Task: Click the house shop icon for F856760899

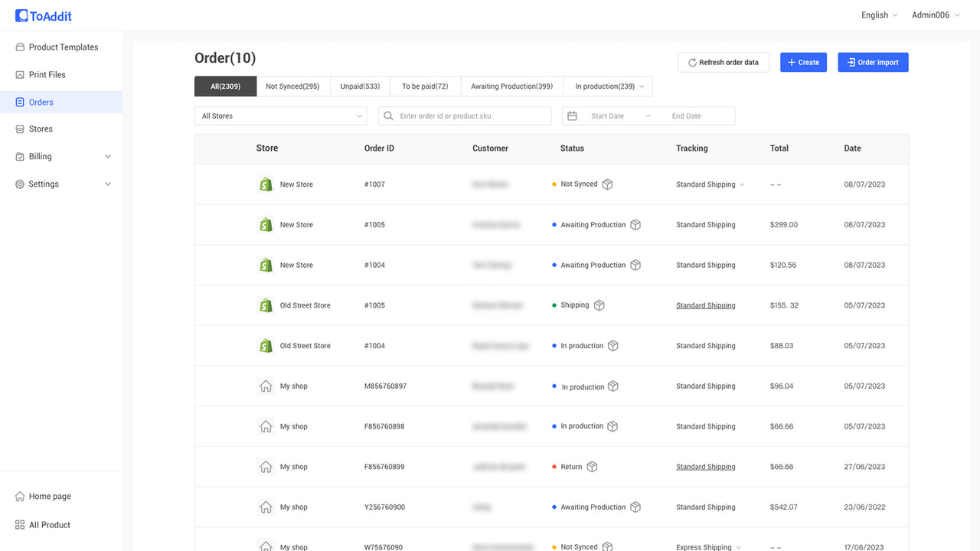Action: 266,467
